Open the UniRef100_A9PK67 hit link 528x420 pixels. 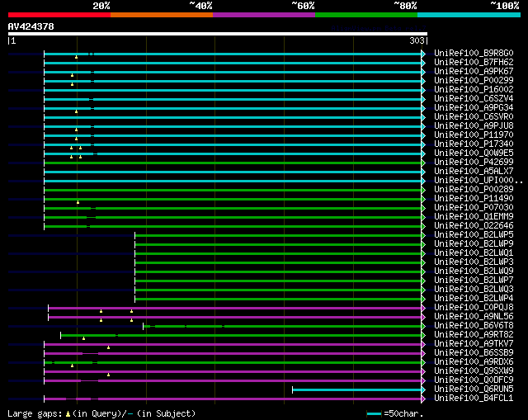click(474, 72)
